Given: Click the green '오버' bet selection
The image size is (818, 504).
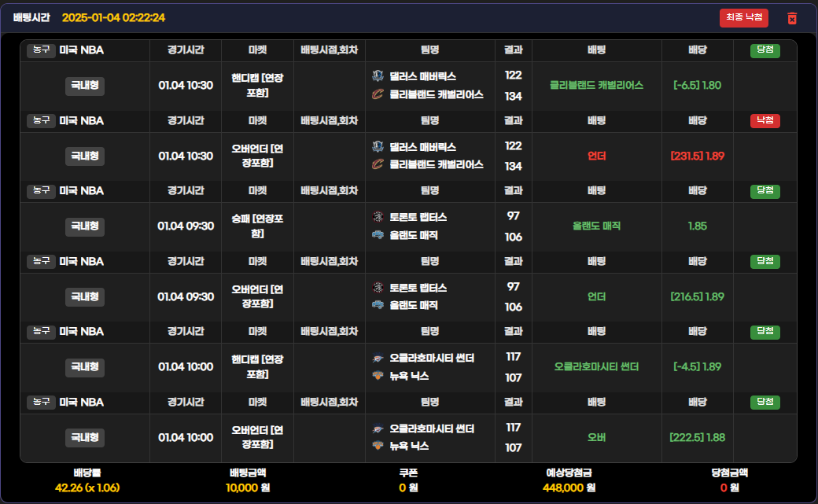Looking at the screenshot, I should point(596,437).
